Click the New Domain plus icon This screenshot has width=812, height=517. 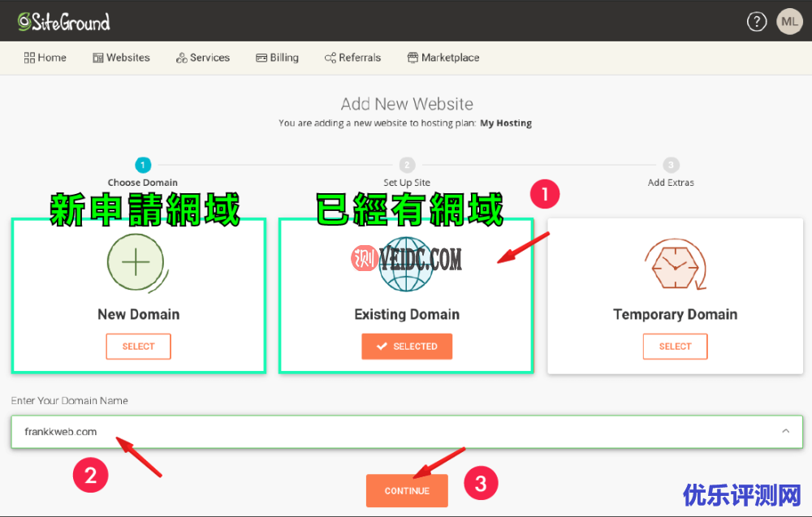pyautogui.click(x=137, y=263)
